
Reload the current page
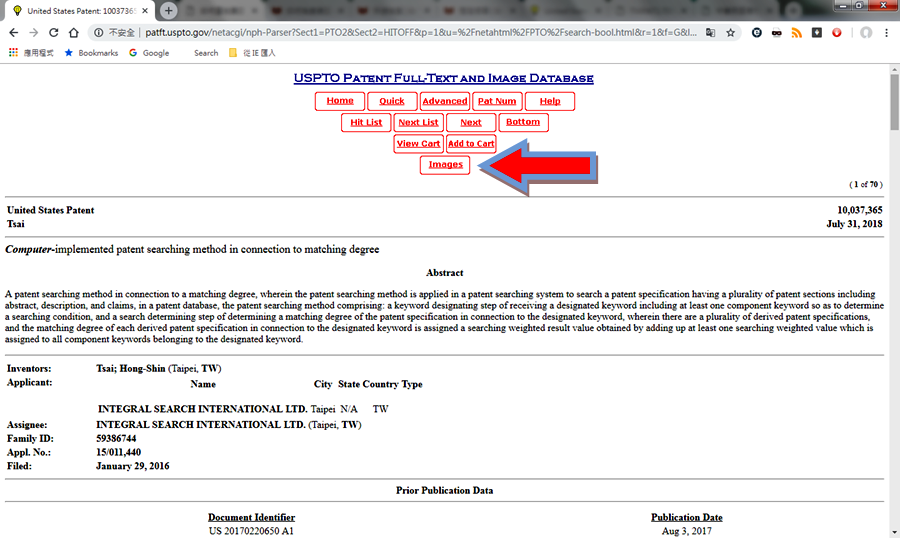coord(53,33)
